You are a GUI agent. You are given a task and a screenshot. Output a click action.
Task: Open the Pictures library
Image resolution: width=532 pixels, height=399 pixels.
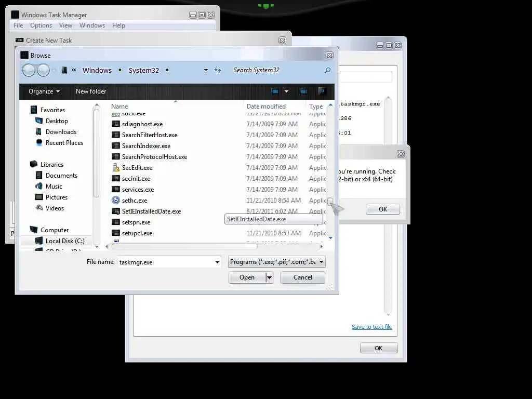tap(56, 197)
